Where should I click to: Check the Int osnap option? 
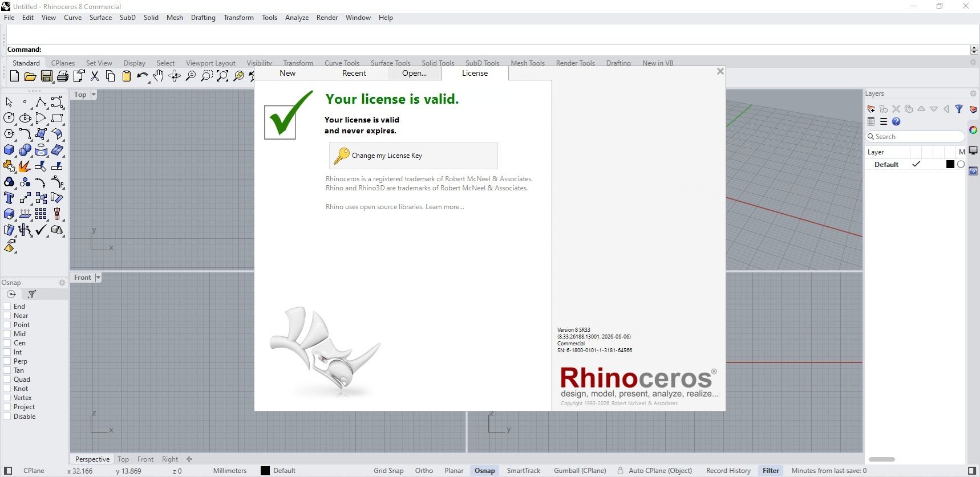tap(7, 352)
